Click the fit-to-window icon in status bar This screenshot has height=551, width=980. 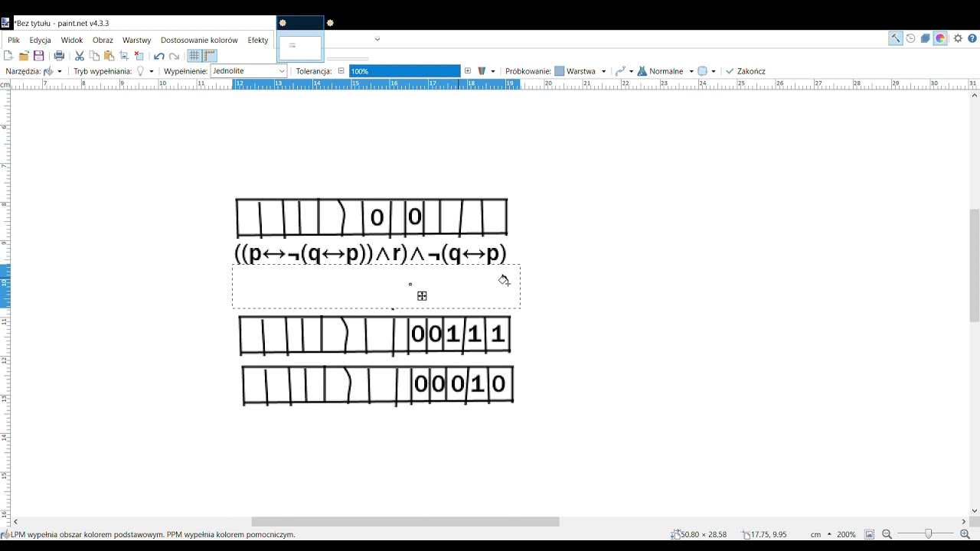(870, 534)
